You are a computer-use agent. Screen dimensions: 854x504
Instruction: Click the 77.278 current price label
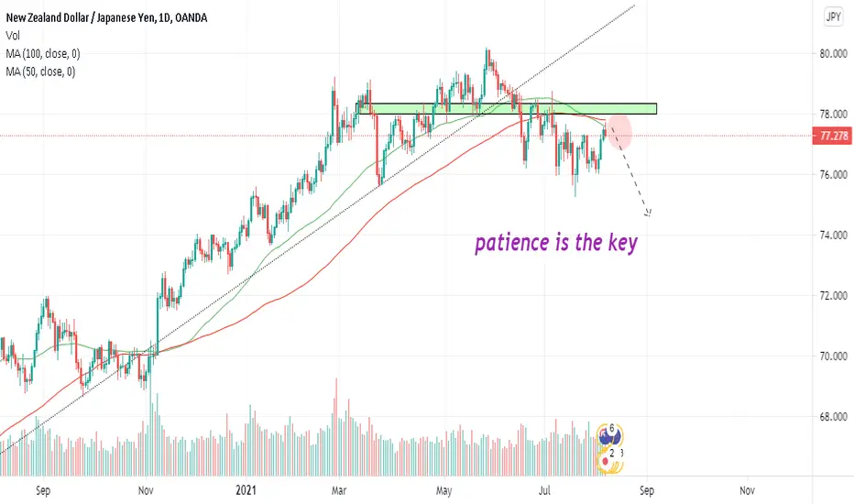(832, 136)
